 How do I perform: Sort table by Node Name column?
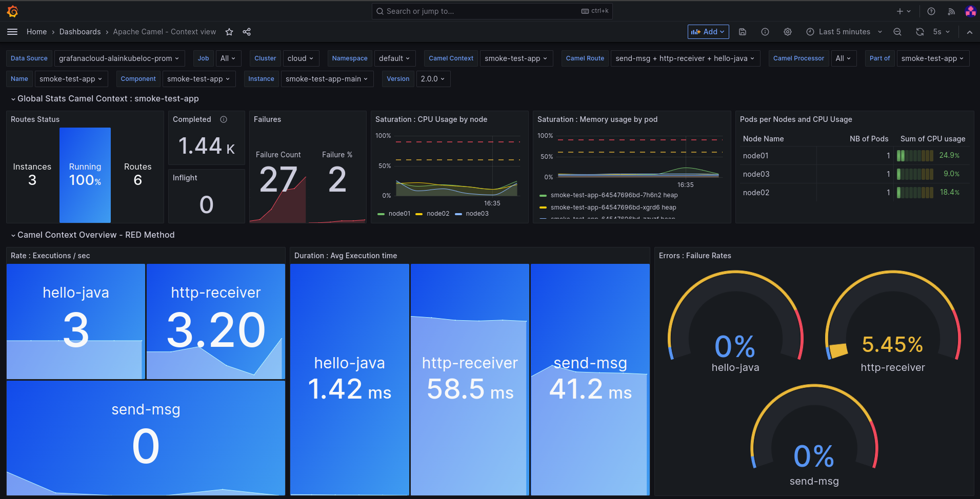click(x=763, y=139)
